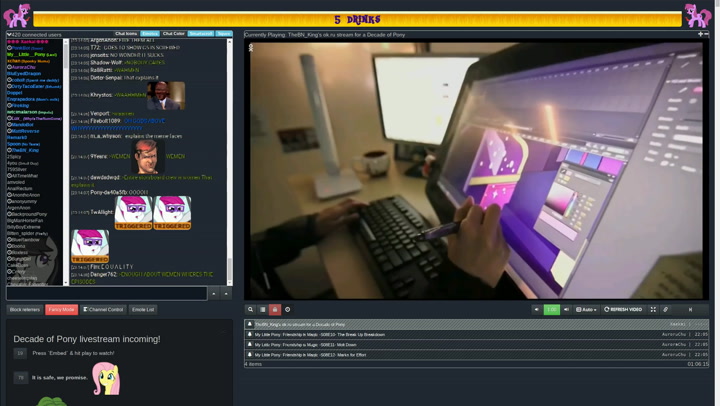Toggle the Emotes chat option
The height and width of the screenshot is (406, 720).
150,34
